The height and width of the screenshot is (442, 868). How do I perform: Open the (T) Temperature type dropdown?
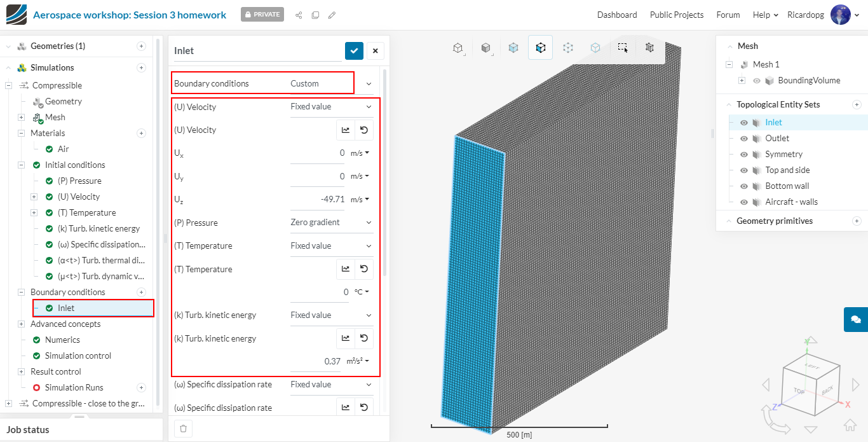click(x=332, y=245)
